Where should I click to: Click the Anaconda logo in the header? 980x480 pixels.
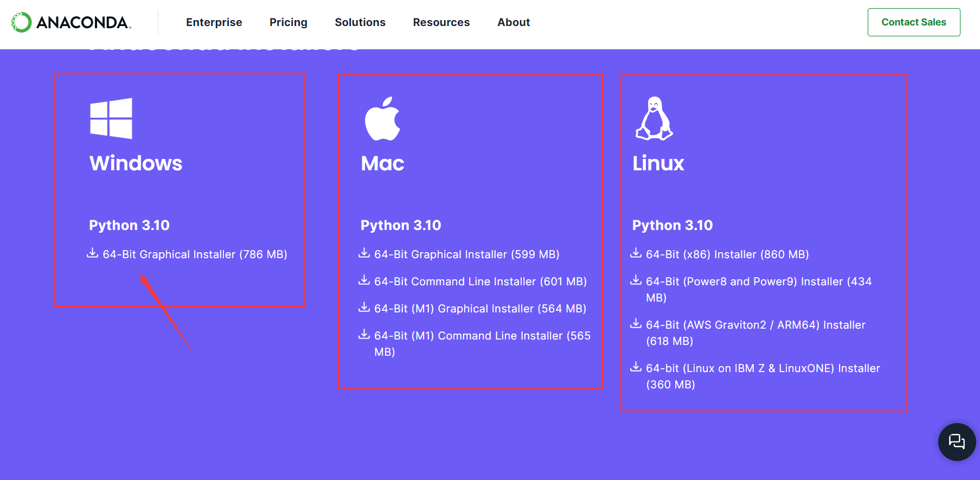(x=71, y=22)
